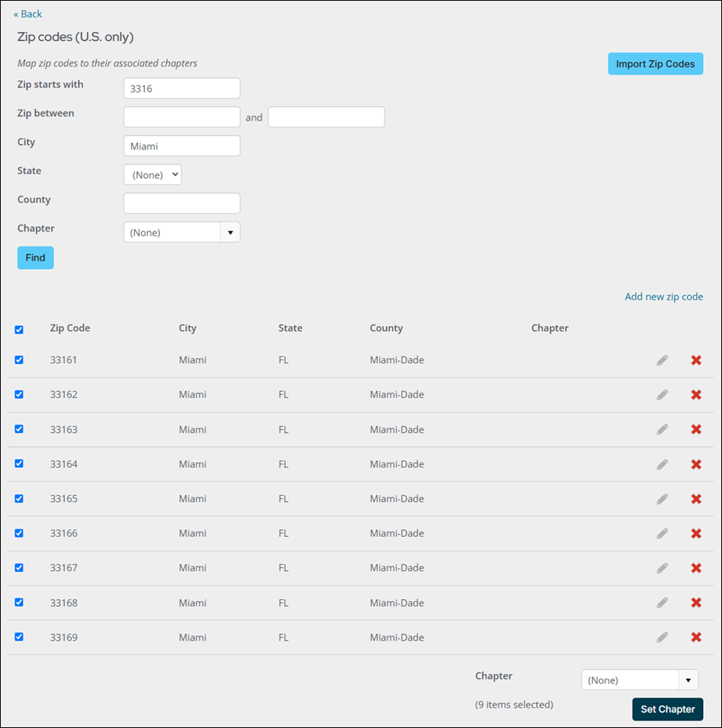Edit zip code 33161 pencil icon

pos(662,360)
